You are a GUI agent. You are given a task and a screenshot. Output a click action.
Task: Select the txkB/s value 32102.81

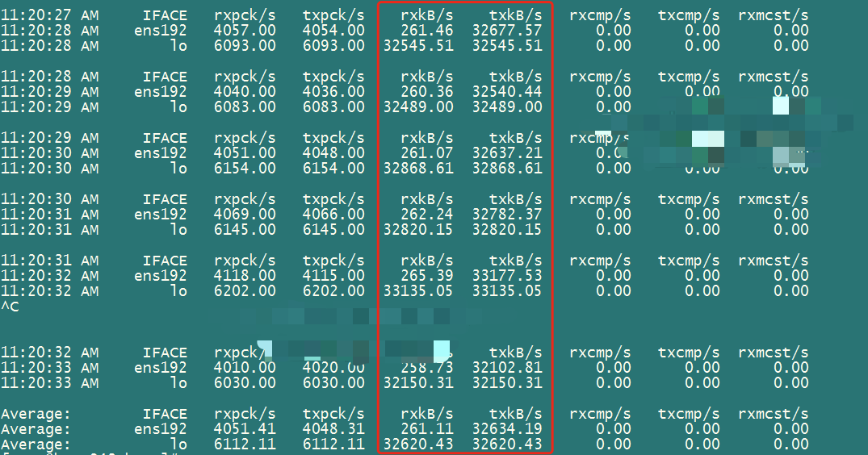tap(506, 368)
